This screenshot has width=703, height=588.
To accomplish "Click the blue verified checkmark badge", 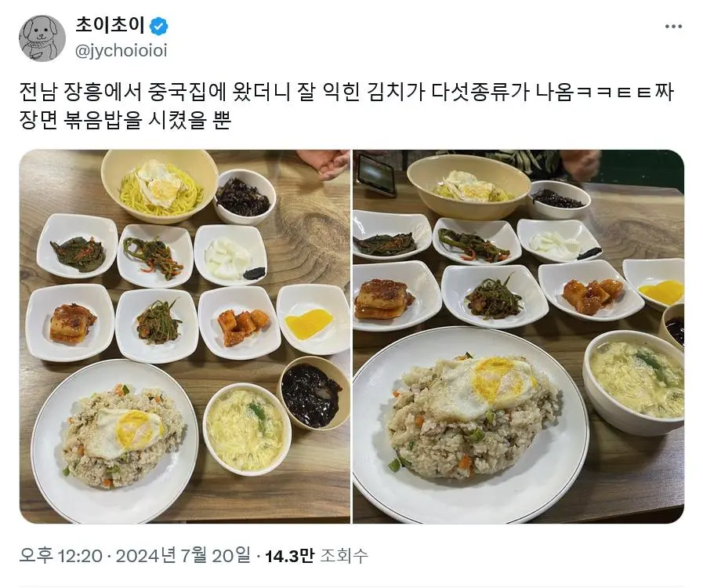I will click(x=159, y=27).
